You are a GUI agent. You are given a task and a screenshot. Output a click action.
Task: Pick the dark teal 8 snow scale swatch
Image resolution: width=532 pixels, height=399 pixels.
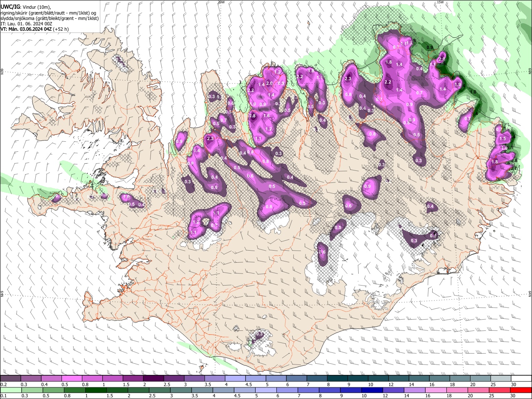(x=337, y=379)
